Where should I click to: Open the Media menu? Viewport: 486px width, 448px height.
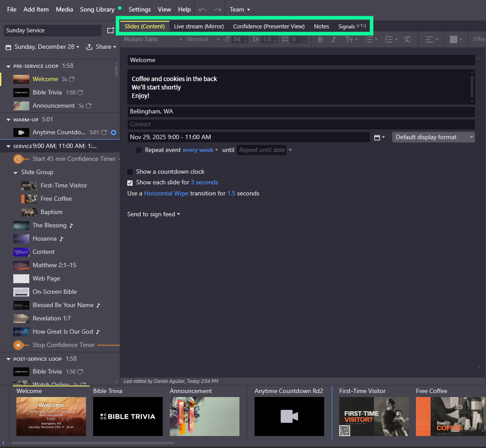pos(64,10)
